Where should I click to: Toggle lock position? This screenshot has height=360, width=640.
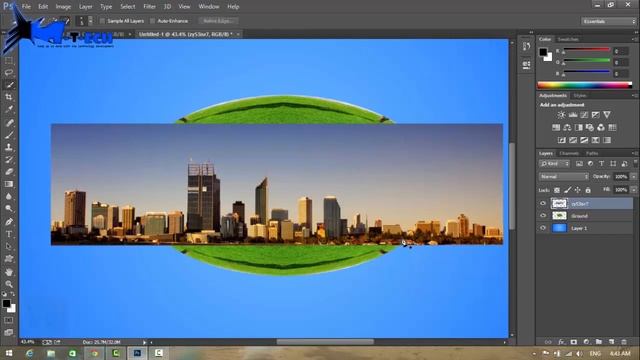[578, 190]
